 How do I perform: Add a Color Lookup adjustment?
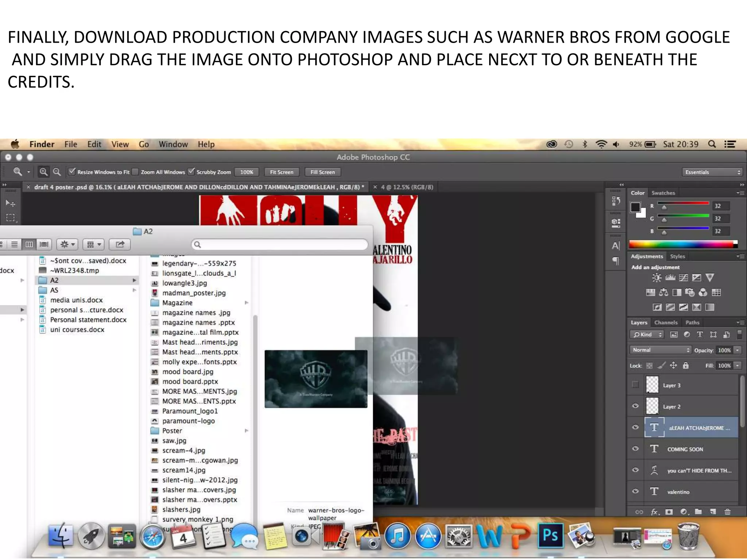pyautogui.click(x=716, y=292)
